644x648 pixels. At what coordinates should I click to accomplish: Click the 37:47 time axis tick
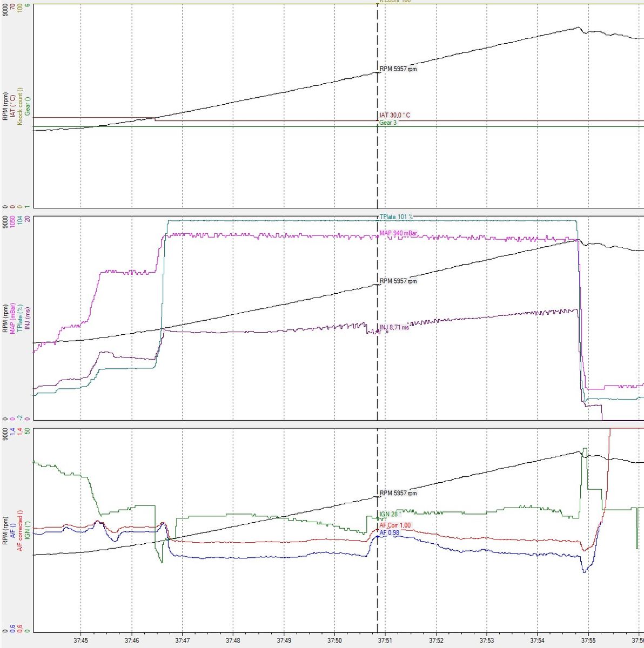coord(182,640)
